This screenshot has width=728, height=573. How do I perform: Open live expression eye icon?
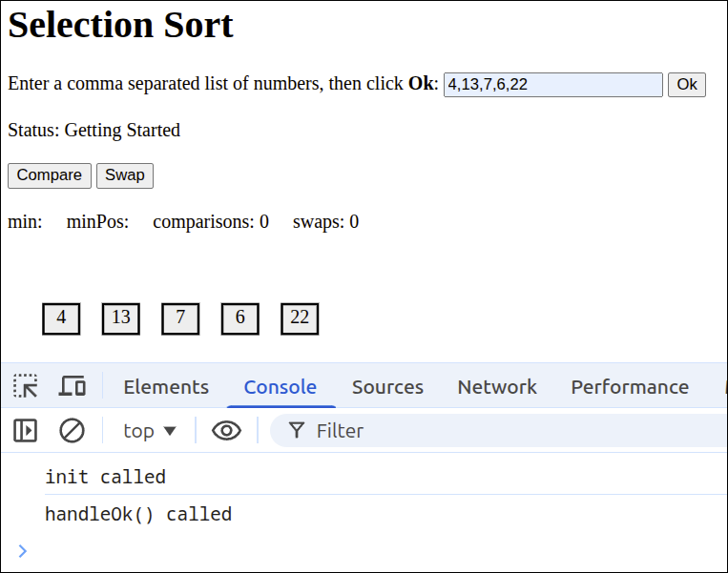click(226, 431)
